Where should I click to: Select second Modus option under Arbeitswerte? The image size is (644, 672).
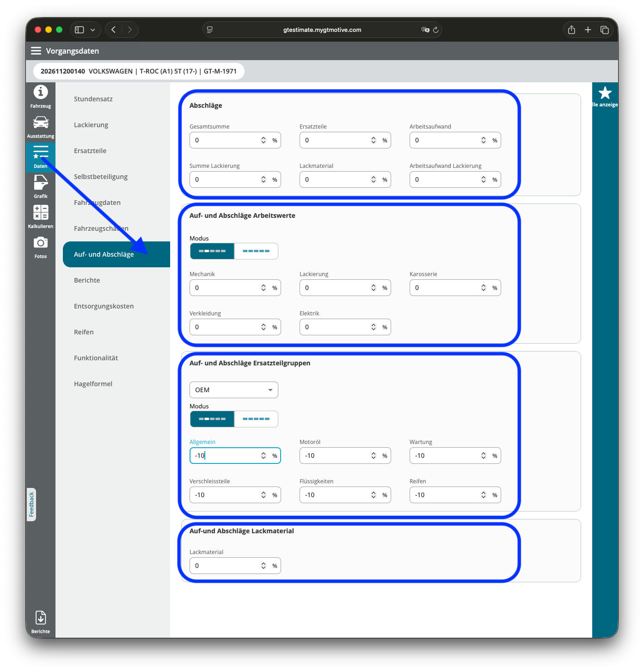click(256, 251)
